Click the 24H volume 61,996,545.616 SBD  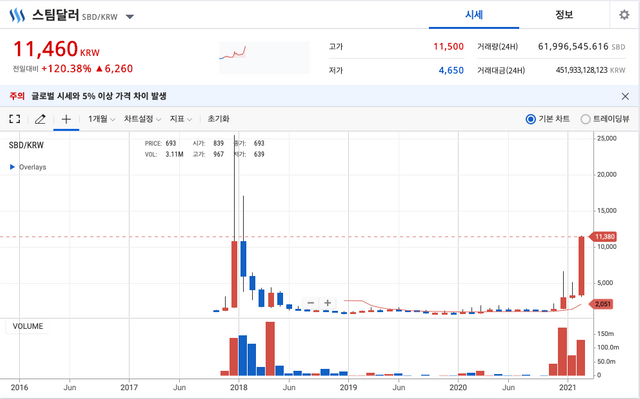tap(581, 47)
